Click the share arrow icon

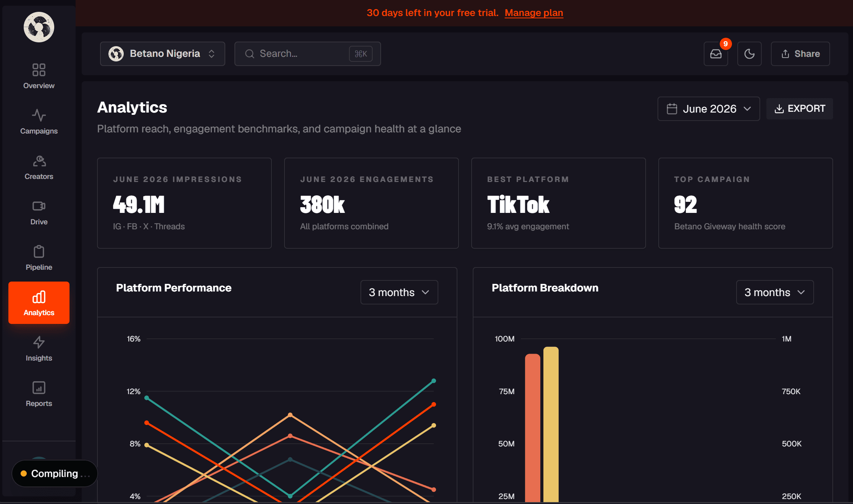(785, 54)
